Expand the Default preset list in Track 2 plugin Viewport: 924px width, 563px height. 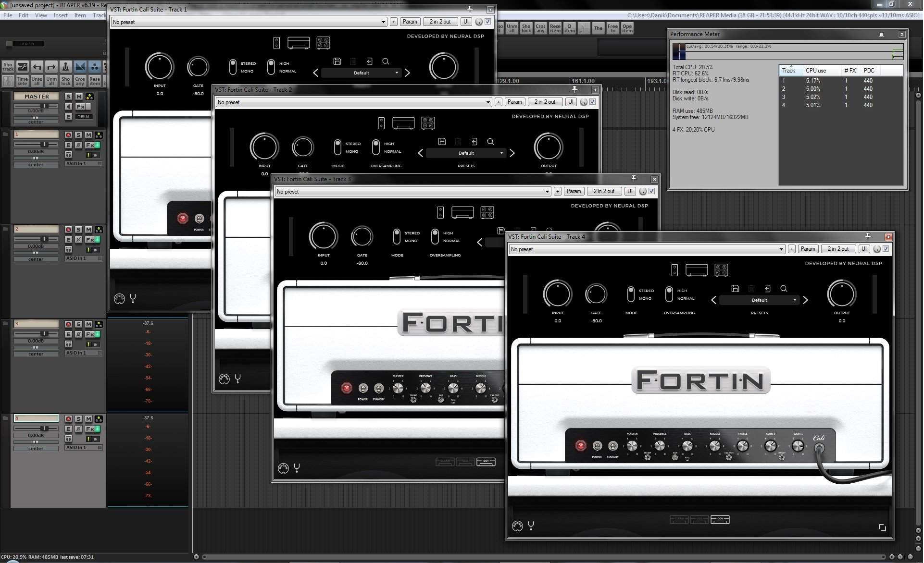(466, 153)
